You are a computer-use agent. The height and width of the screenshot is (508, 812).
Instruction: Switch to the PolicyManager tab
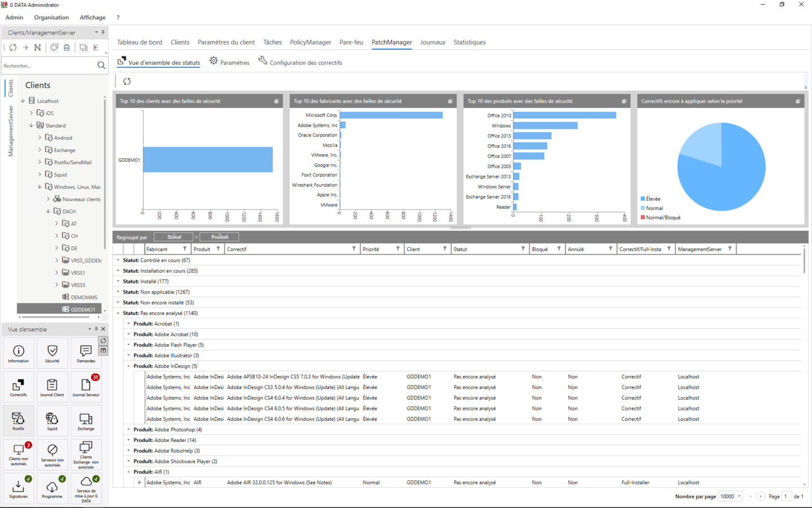coord(311,42)
